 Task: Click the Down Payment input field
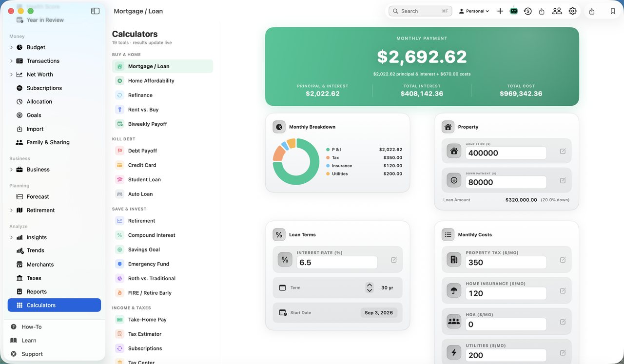506,182
